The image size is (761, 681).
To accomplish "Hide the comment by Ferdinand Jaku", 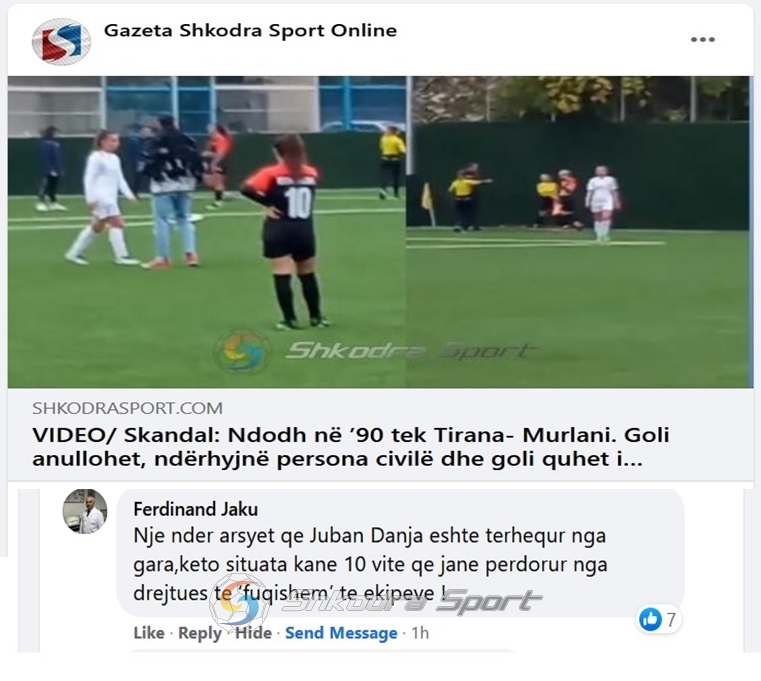I will (253, 633).
